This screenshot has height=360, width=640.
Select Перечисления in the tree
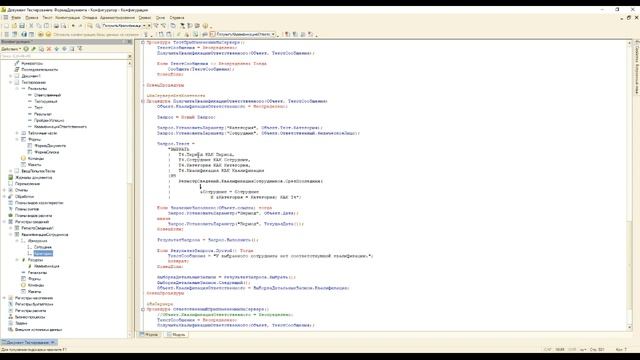tap(27, 184)
